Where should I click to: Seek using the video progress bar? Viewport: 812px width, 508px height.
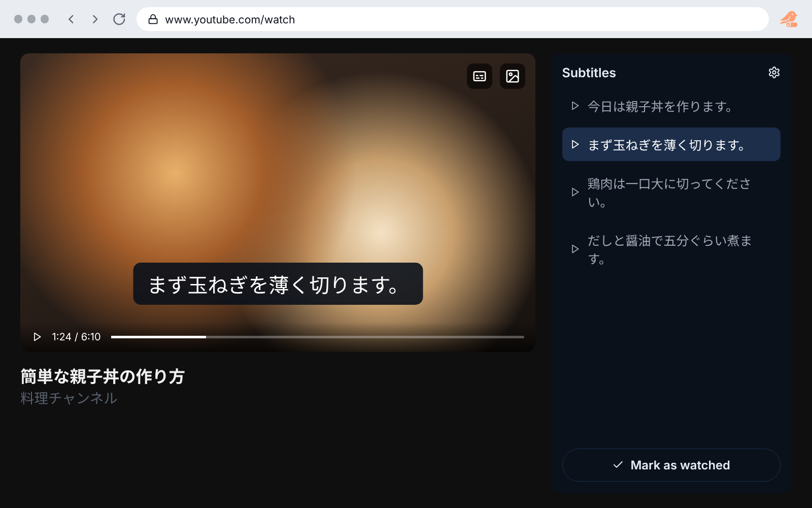(x=318, y=337)
